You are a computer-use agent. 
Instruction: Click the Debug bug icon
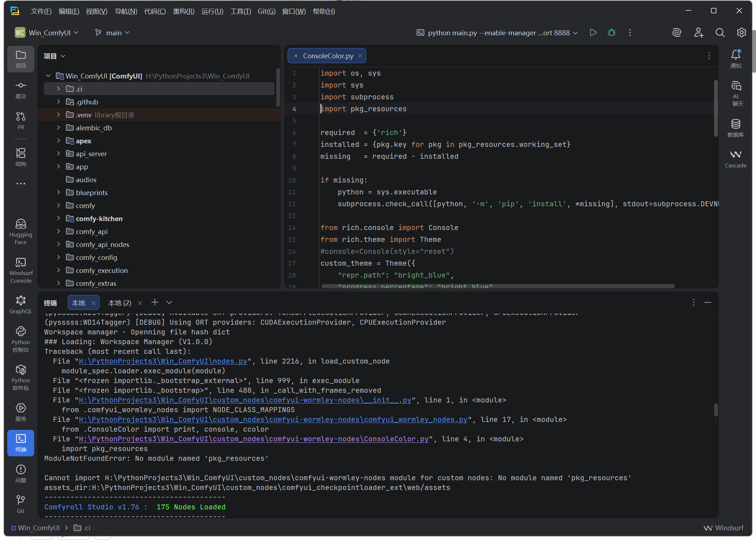click(x=611, y=33)
